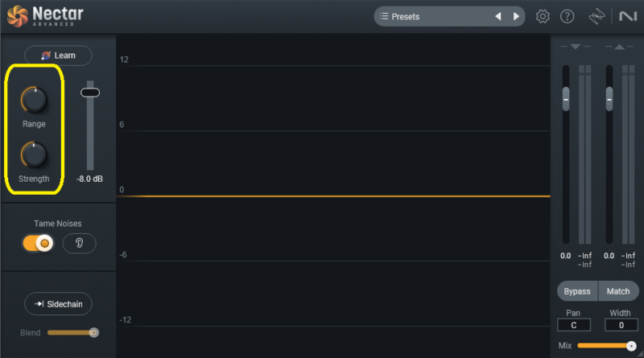The width and height of the screenshot is (644, 358).
Task: Click the help question mark icon
Action: pyautogui.click(x=568, y=16)
